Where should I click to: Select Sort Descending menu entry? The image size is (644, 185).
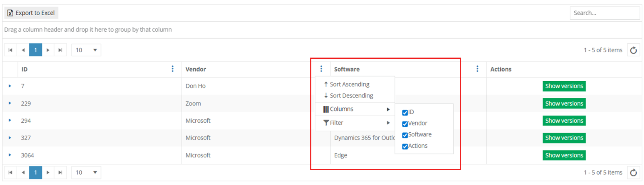tap(351, 96)
